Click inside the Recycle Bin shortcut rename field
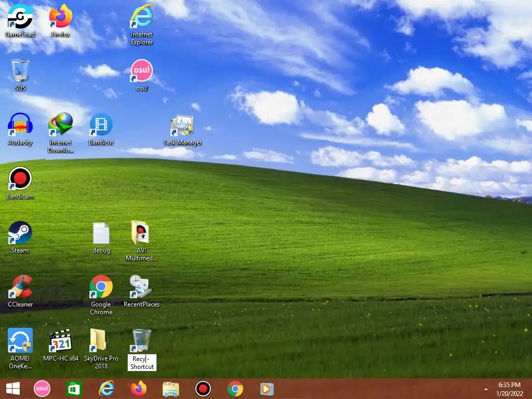532x399 pixels. coord(142,363)
